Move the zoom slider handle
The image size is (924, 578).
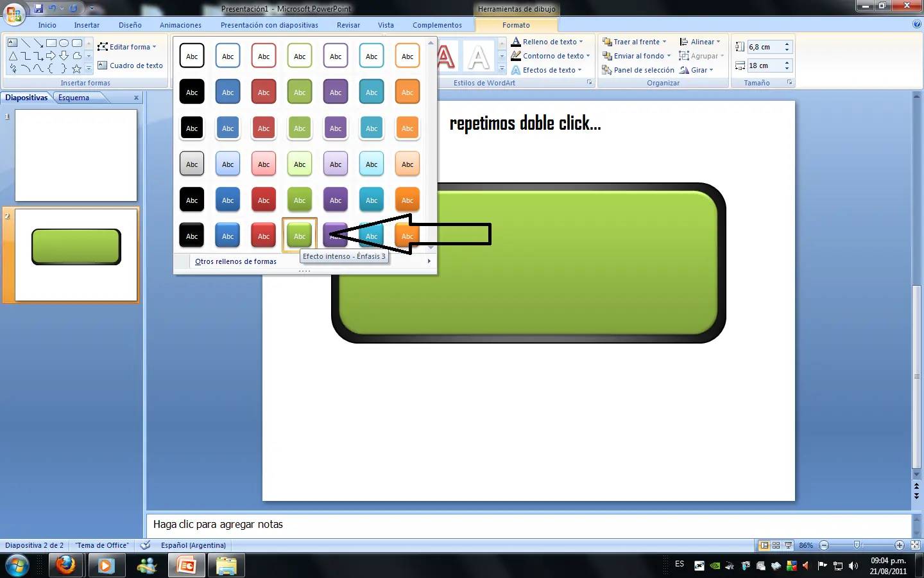tap(857, 545)
